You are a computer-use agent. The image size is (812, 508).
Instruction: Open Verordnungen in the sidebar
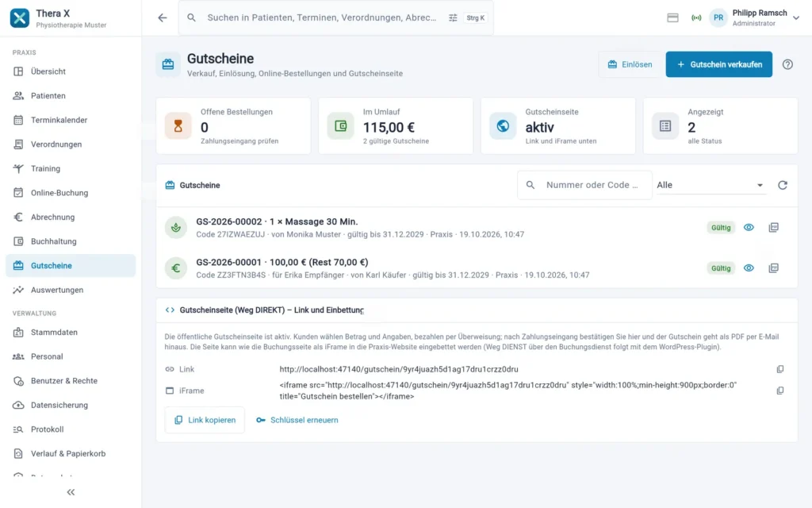click(71, 144)
